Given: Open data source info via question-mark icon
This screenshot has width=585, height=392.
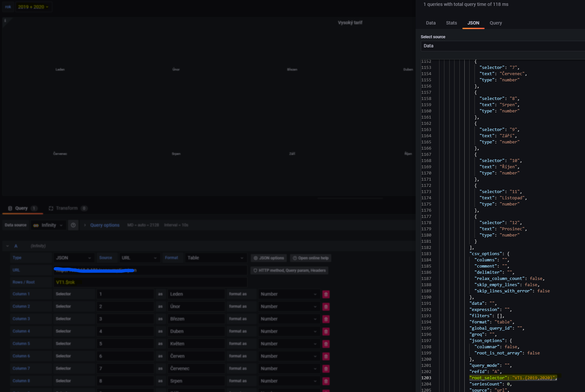Looking at the screenshot, I should [x=73, y=225].
